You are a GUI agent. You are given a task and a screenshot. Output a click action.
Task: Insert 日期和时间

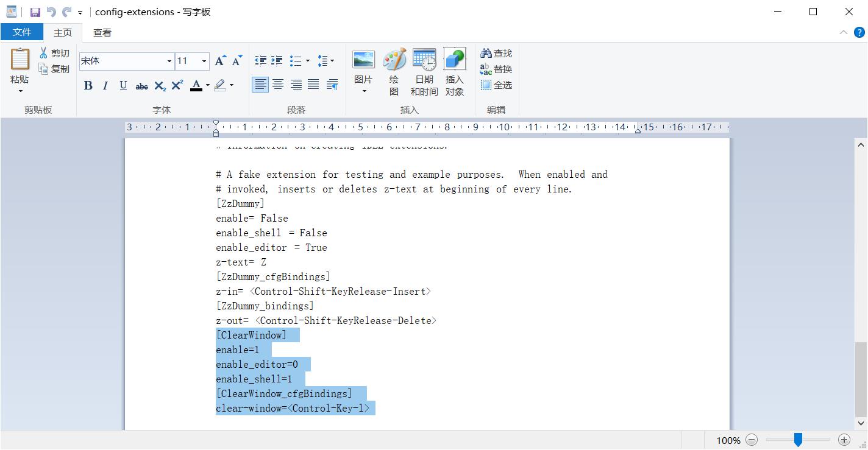[424, 72]
